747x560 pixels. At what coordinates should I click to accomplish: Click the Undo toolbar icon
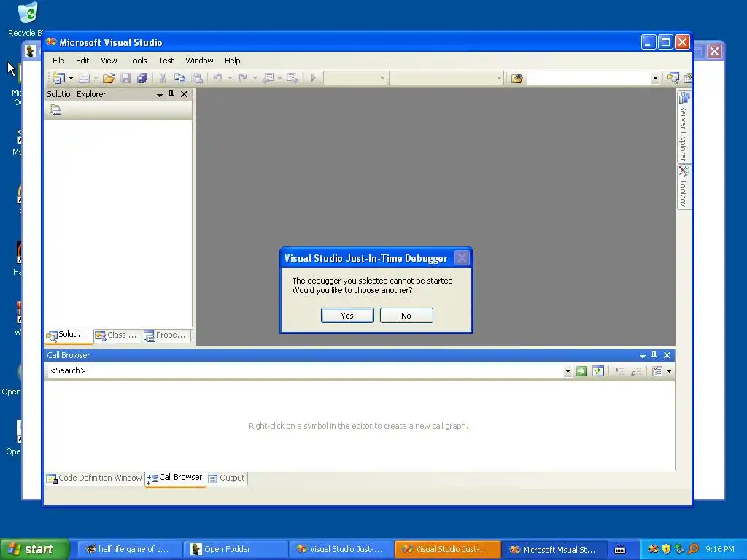(217, 77)
